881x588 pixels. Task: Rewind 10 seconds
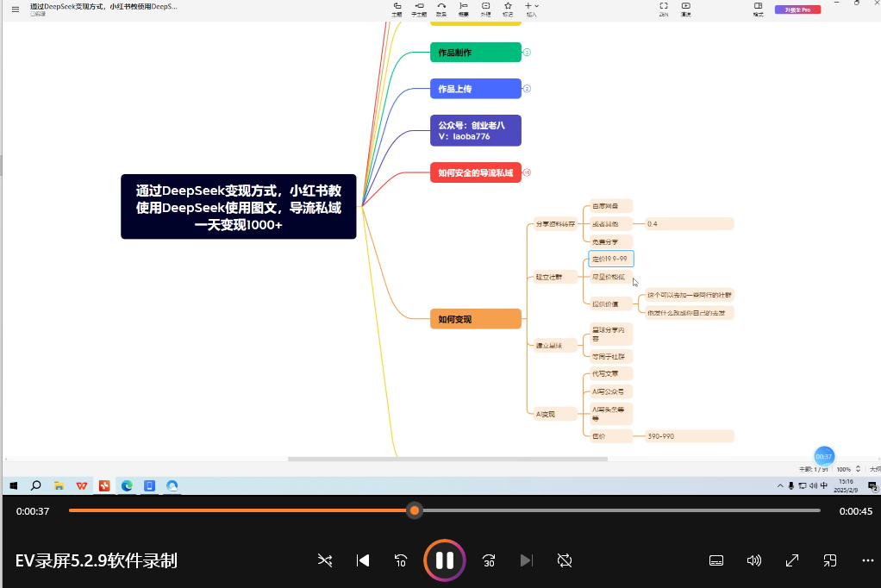click(x=401, y=560)
